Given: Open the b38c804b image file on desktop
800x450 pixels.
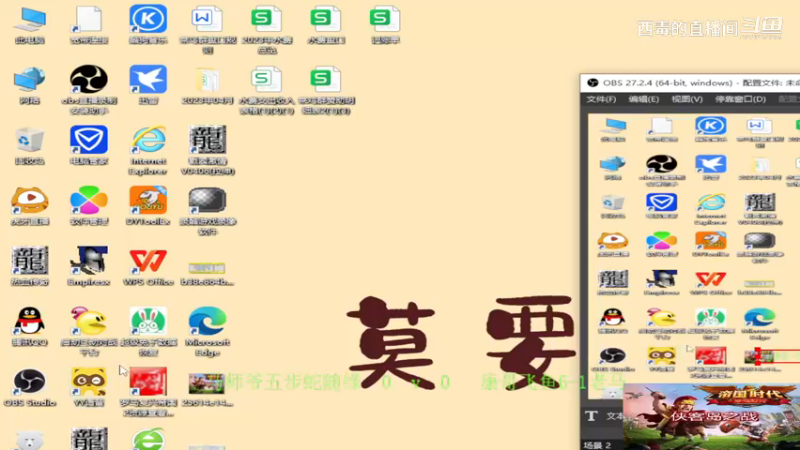Looking at the screenshot, I should 207,272.
